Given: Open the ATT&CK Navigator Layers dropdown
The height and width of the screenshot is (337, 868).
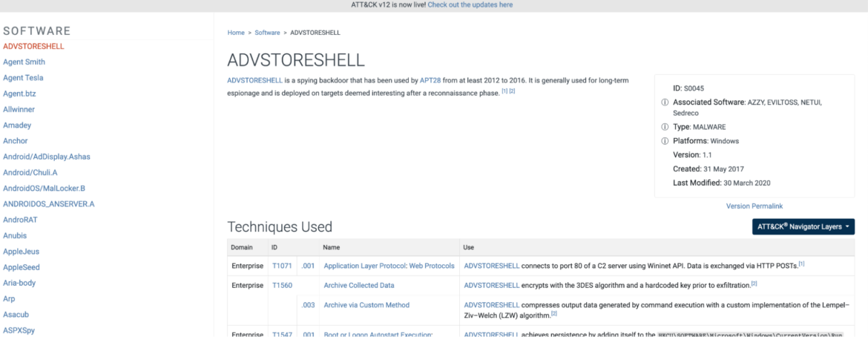Looking at the screenshot, I should click(803, 226).
